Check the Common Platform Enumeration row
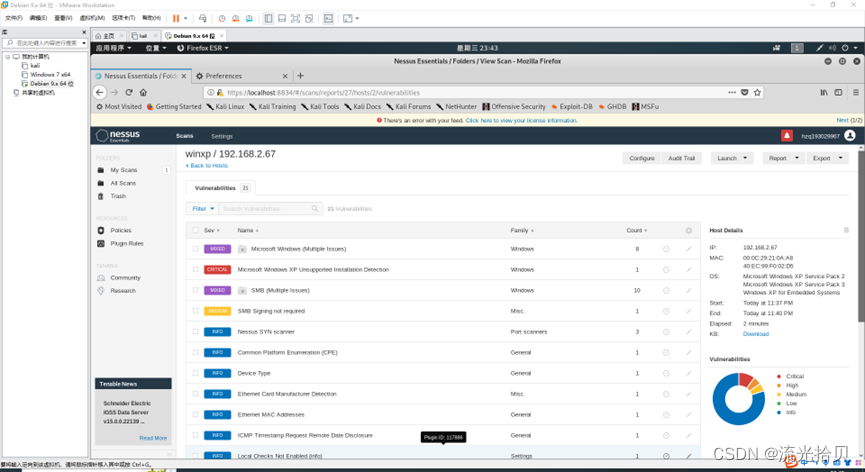 (x=195, y=352)
